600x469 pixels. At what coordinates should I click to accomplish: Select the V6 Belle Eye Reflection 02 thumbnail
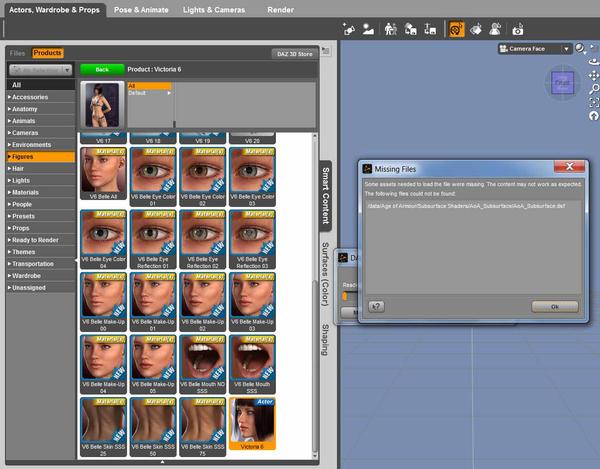coord(202,239)
